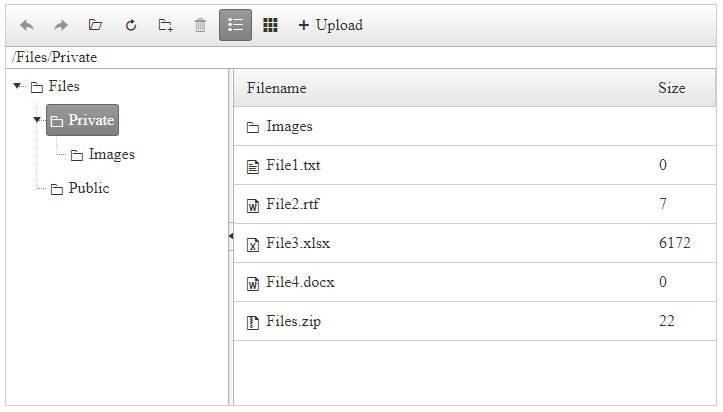Refresh the file list
The width and height of the screenshot is (723, 412).
click(x=130, y=25)
